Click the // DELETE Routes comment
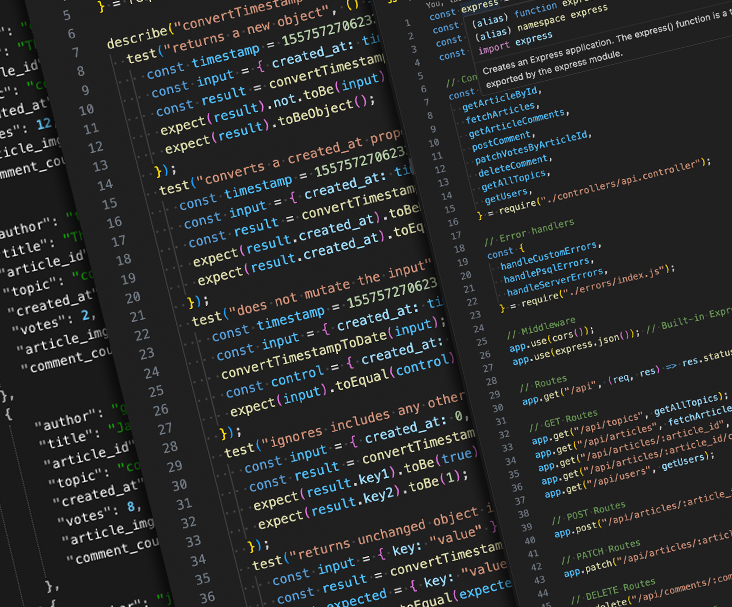 point(613,591)
